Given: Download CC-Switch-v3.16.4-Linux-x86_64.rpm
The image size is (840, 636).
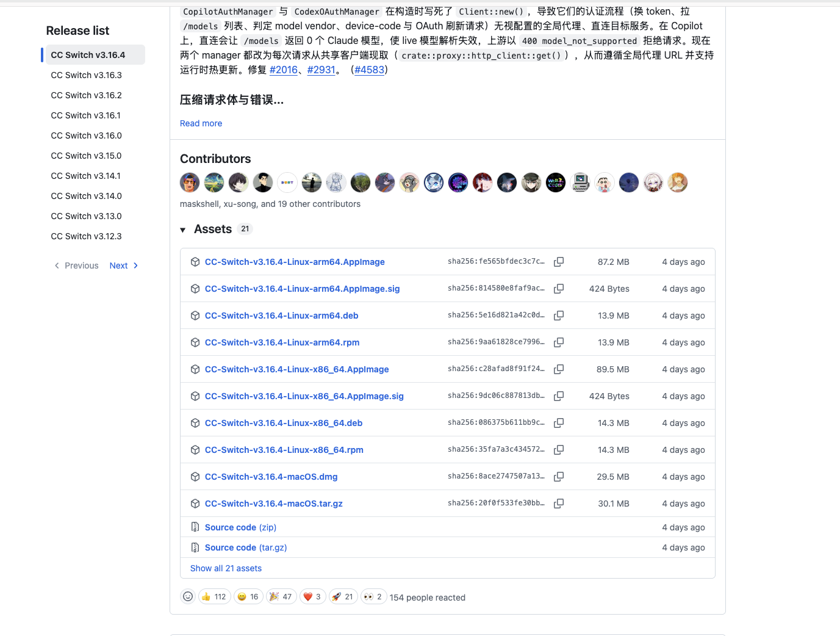Looking at the screenshot, I should [x=284, y=450].
